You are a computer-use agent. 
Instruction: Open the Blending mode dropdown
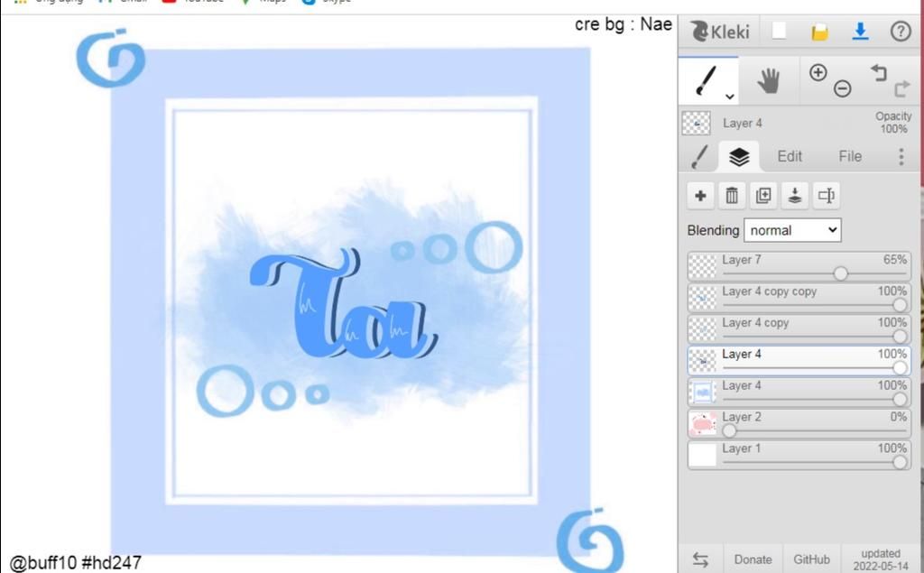click(792, 230)
